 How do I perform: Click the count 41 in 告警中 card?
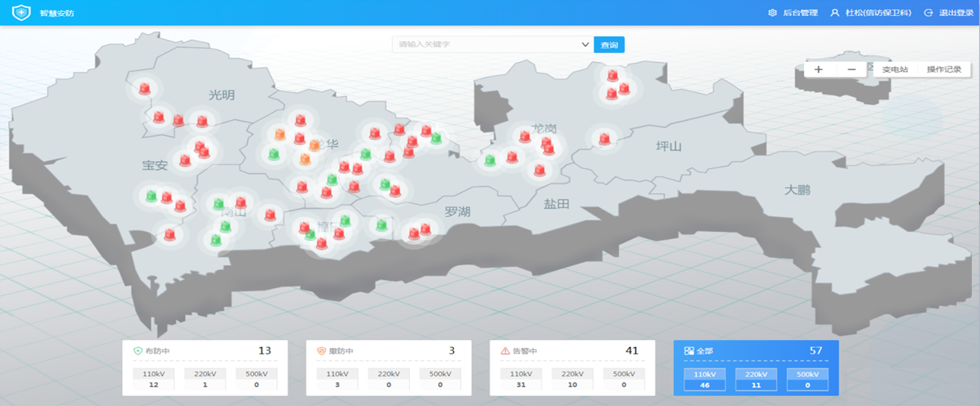pos(632,351)
